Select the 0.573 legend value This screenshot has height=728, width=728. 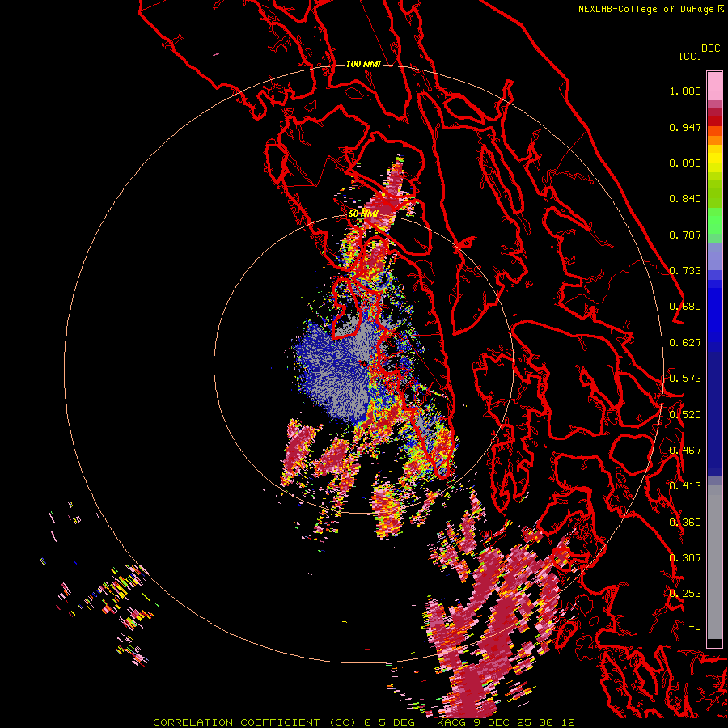click(x=685, y=379)
